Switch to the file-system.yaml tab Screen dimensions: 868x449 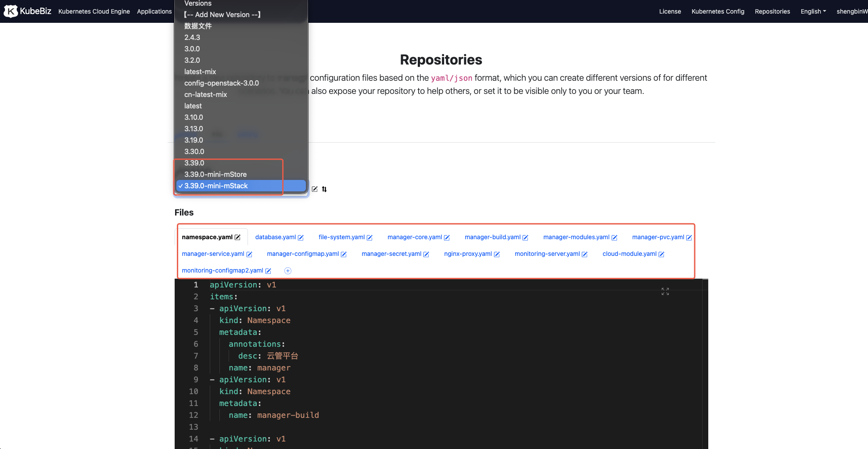pos(341,237)
